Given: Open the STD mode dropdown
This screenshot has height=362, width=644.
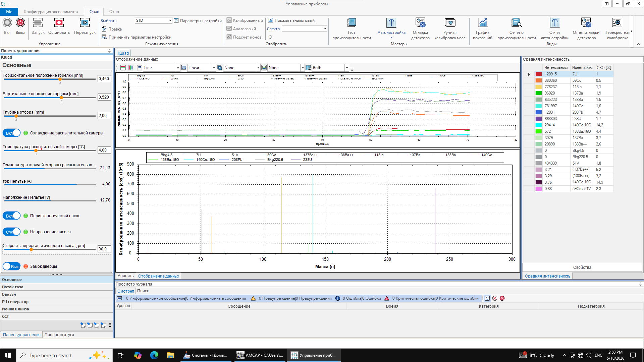Looking at the screenshot, I should (170, 21).
